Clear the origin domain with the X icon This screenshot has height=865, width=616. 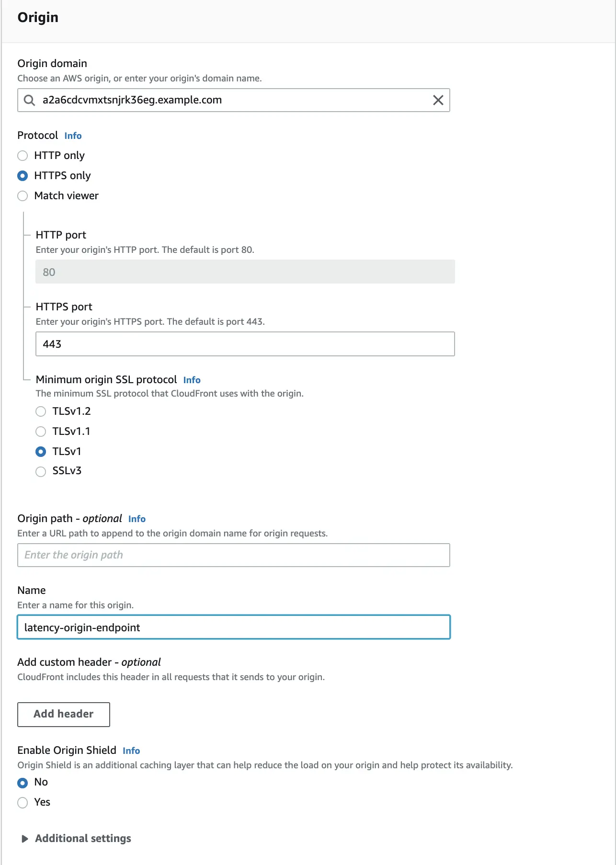(x=438, y=100)
